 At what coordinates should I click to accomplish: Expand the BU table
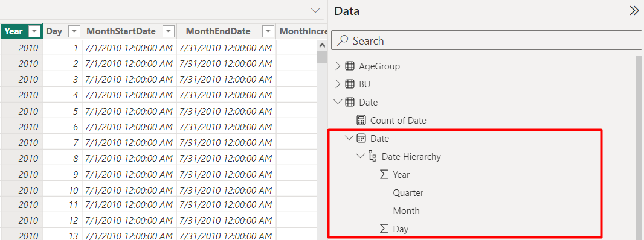click(x=338, y=84)
